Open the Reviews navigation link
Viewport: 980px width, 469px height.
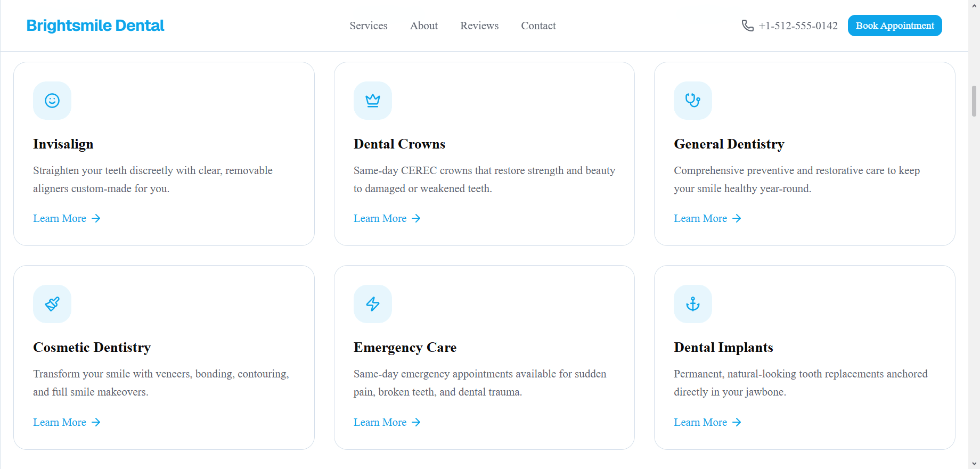479,26
